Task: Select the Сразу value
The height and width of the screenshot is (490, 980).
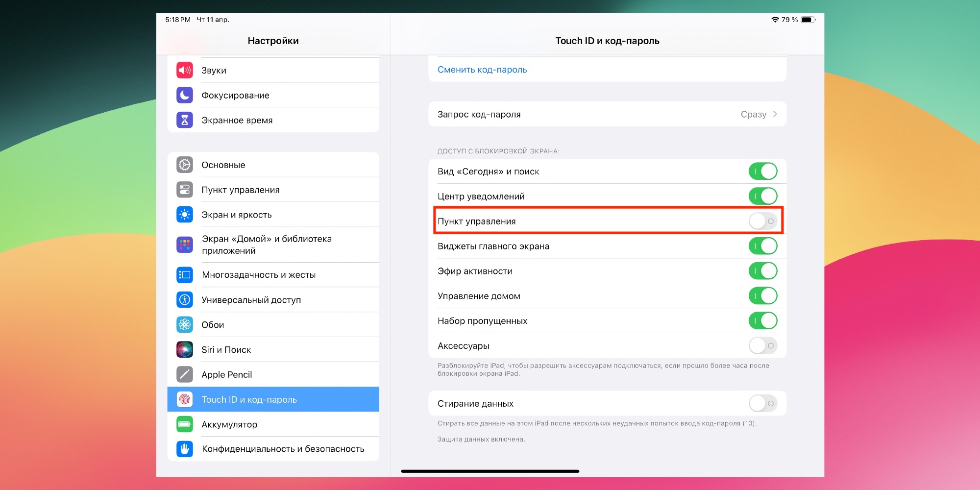Action: (x=754, y=114)
